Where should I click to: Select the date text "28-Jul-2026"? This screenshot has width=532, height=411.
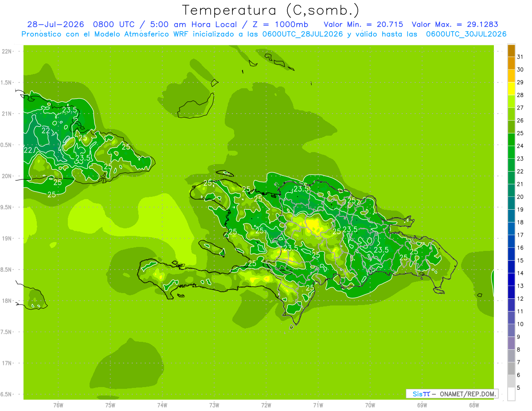(x=55, y=24)
